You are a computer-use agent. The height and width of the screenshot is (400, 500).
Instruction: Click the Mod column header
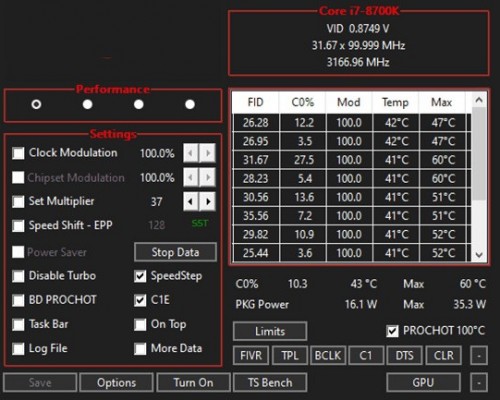(349, 102)
